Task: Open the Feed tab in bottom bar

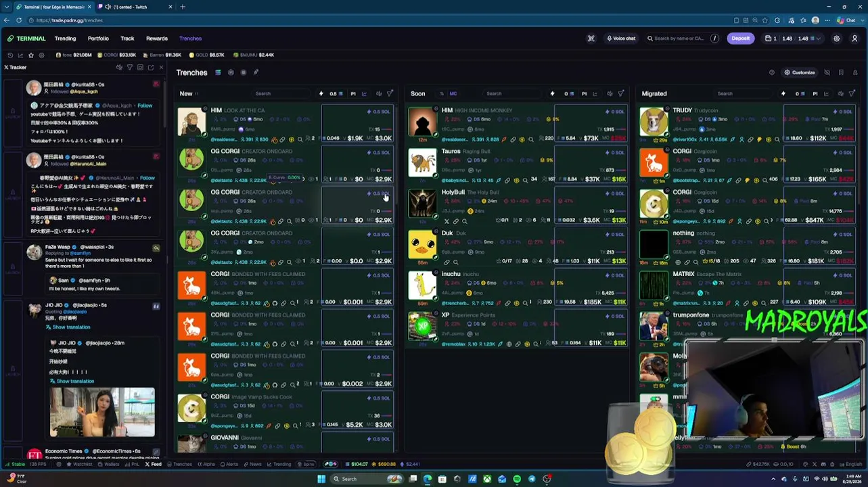Action: [x=153, y=464]
